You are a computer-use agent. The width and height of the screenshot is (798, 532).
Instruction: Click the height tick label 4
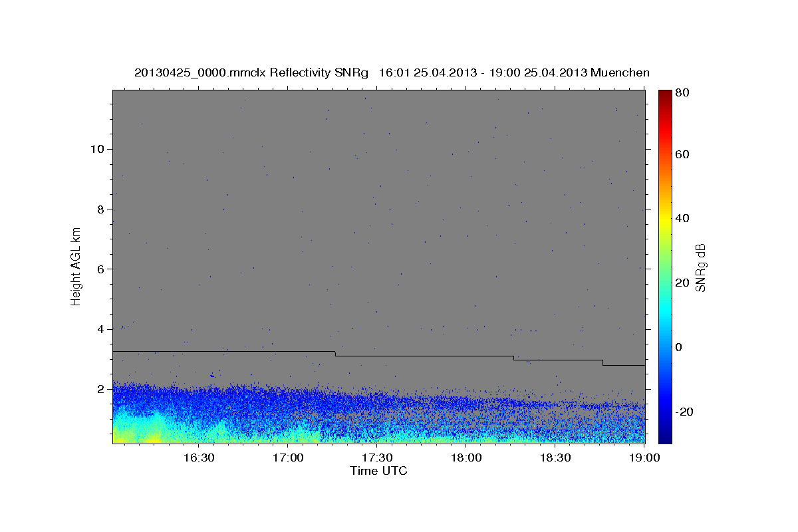tap(102, 329)
